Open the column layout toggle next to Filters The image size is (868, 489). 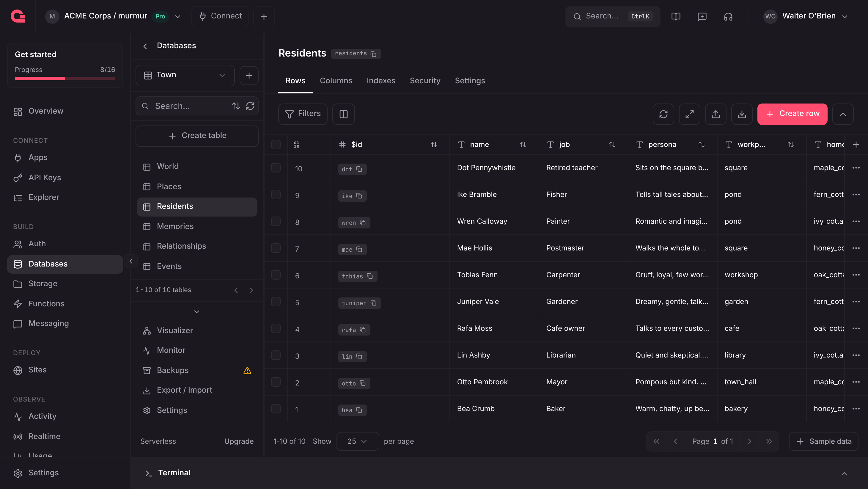[x=343, y=114]
